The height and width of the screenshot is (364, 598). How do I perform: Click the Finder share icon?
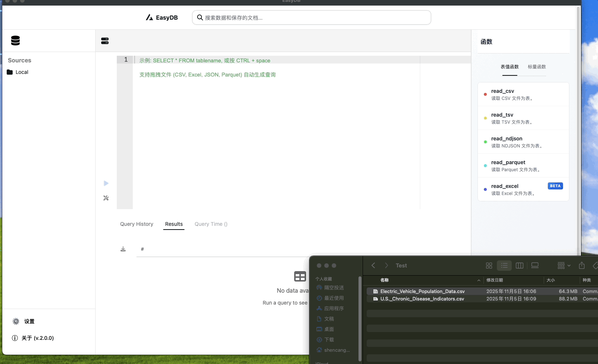(x=581, y=266)
